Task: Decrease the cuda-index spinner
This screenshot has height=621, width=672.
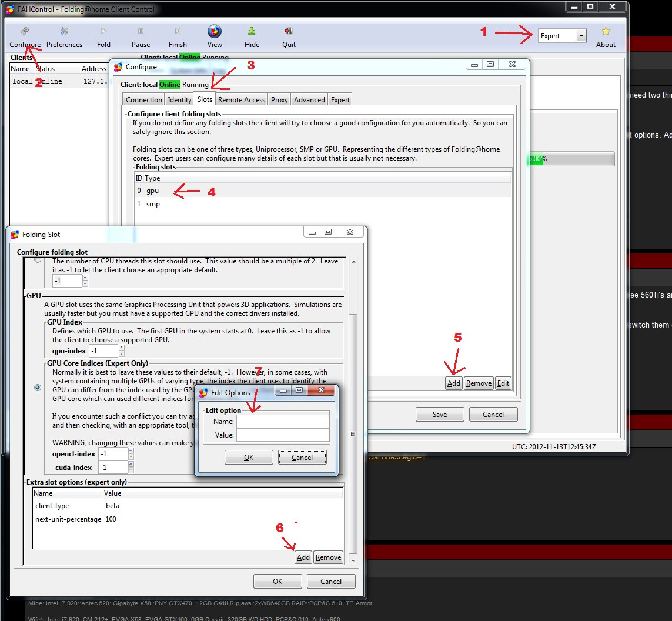Action: [x=131, y=470]
